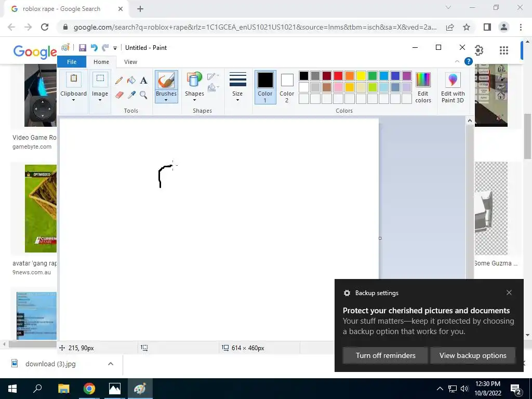Expand the Clipboard dropdown

click(x=73, y=100)
